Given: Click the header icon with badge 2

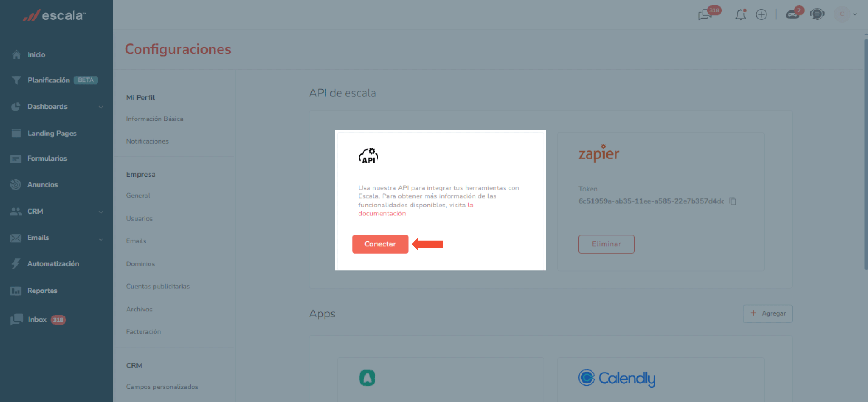Looking at the screenshot, I should coord(792,14).
